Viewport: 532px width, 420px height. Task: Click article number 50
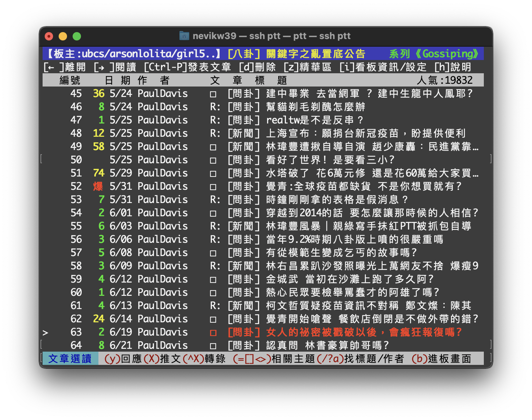coord(76,160)
